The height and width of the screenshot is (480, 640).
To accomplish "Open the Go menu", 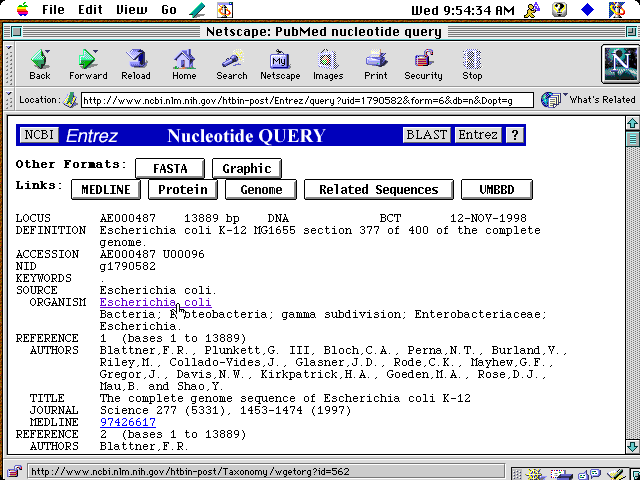I will tap(169, 10).
